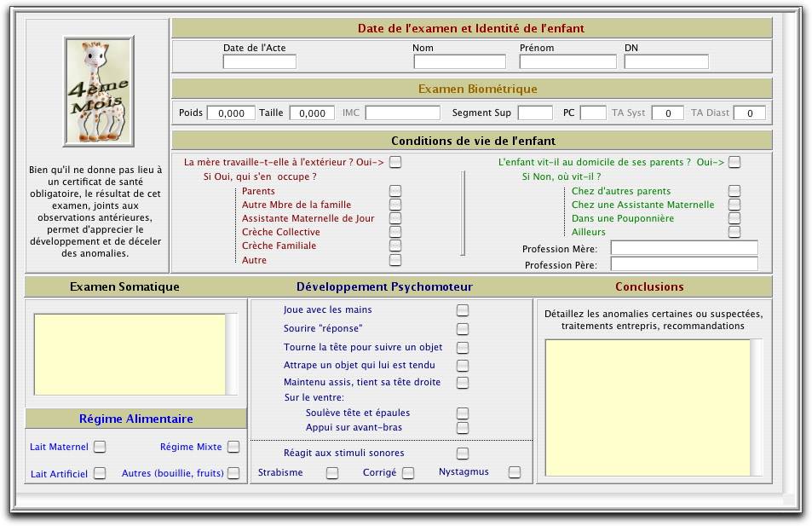The image size is (812, 526).
Task: Click the IMC field
Action: click(x=402, y=113)
